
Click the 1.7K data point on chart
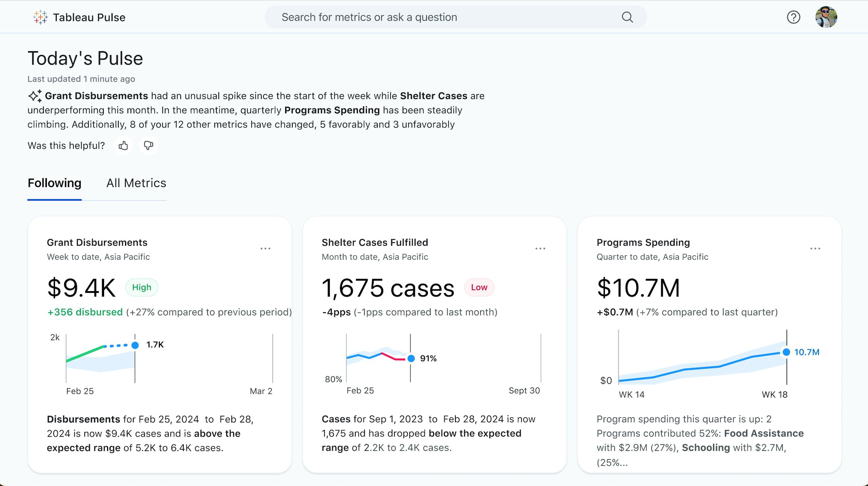point(135,345)
